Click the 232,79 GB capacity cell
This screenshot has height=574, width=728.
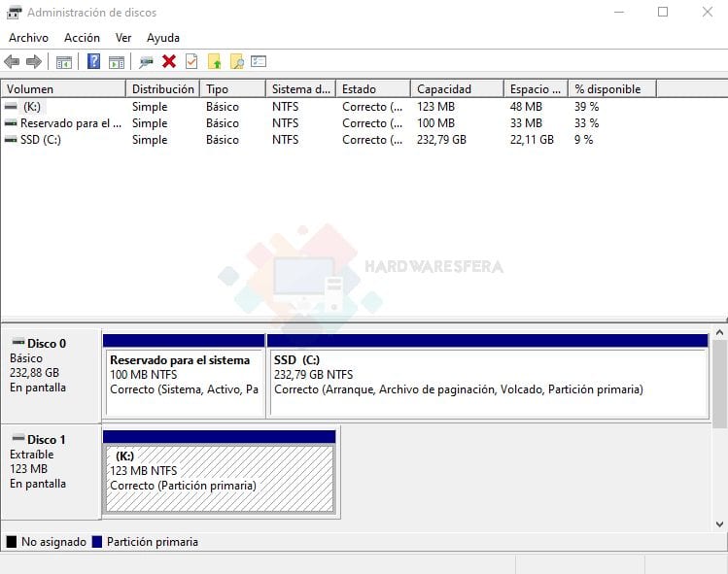[x=441, y=140]
